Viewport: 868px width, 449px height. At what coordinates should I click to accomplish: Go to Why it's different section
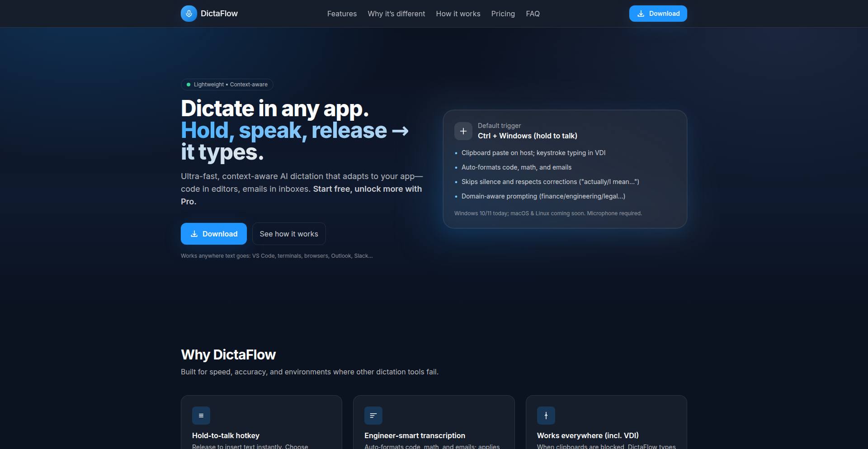tap(396, 14)
